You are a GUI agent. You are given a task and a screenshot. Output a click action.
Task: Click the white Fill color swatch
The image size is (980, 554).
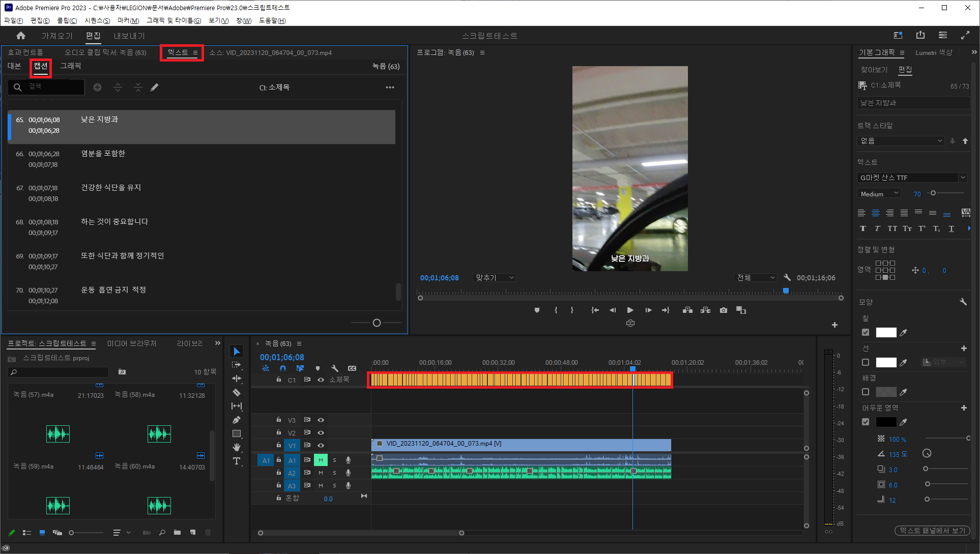(x=886, y=332)
